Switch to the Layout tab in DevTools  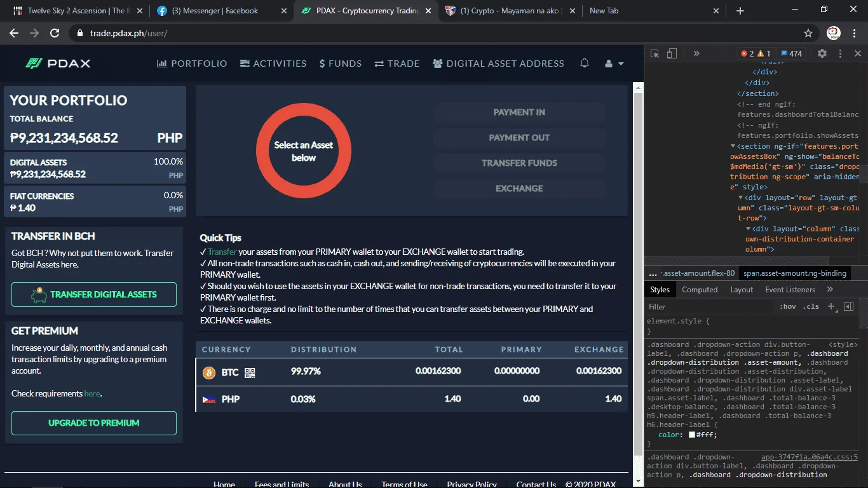742,290
